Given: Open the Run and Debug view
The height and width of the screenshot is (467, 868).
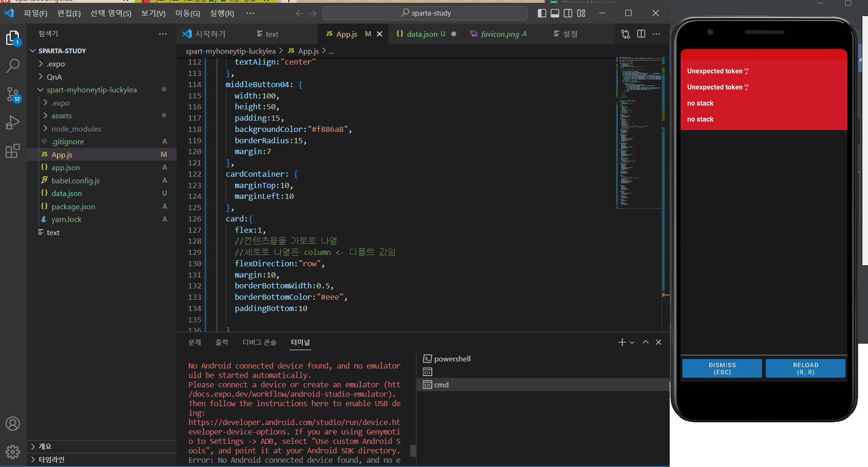Looking at the screenshot, I should point(13,123).
